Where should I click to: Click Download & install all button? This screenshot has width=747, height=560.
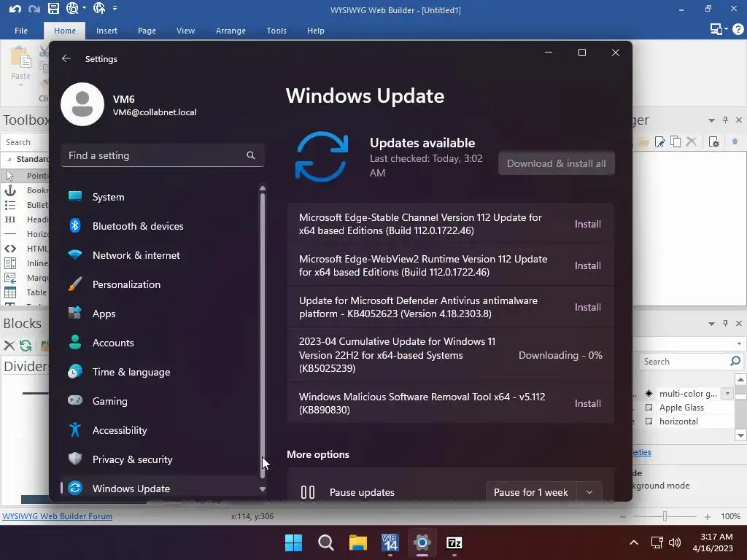point(557,163)
